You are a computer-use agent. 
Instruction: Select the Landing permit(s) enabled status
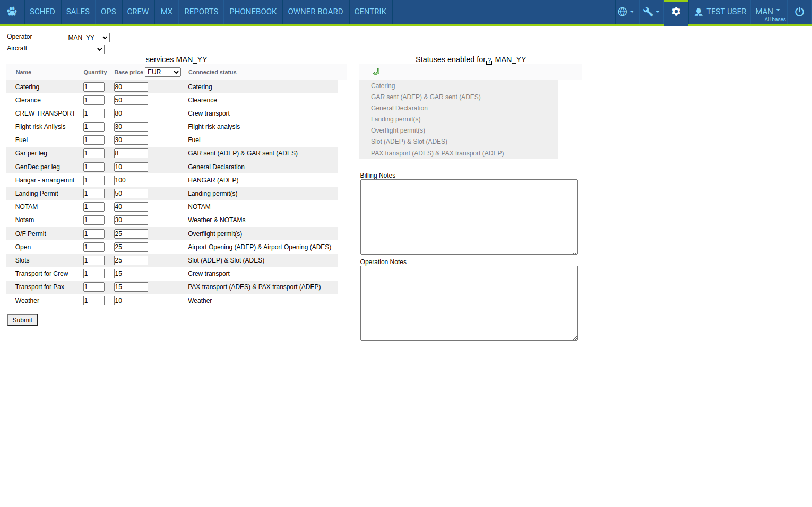tap(395, 119)
